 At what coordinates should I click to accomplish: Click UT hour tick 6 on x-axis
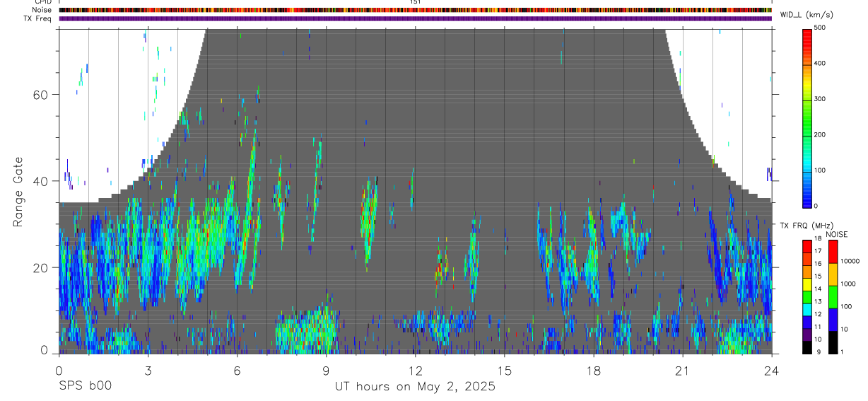coord(237,370)
